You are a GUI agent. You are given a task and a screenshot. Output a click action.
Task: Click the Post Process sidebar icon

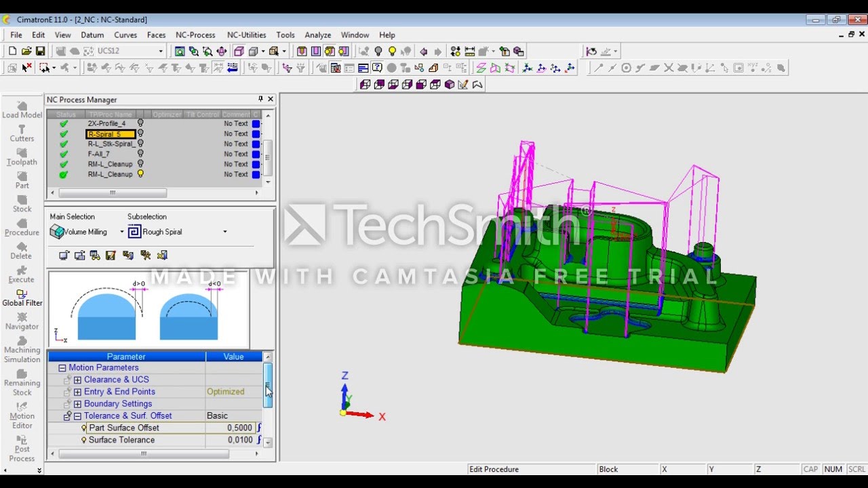click(22, 449)
